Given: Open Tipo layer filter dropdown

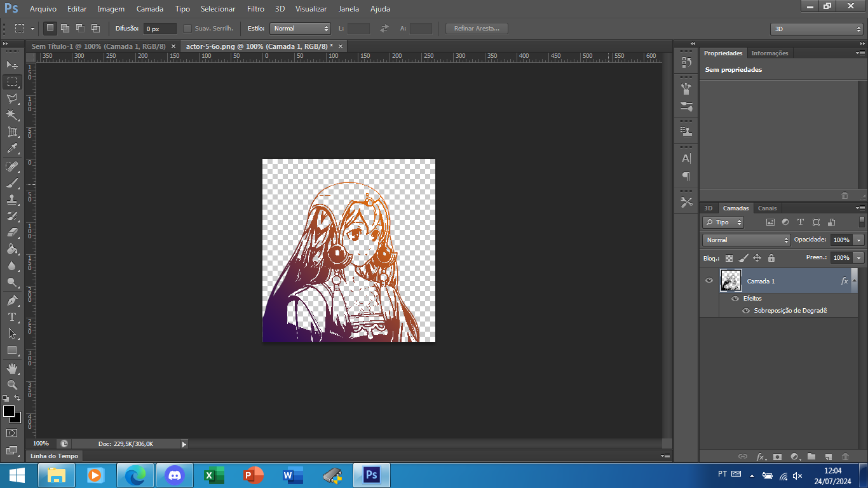Looking at the screenshot, I should click(723, 222).
